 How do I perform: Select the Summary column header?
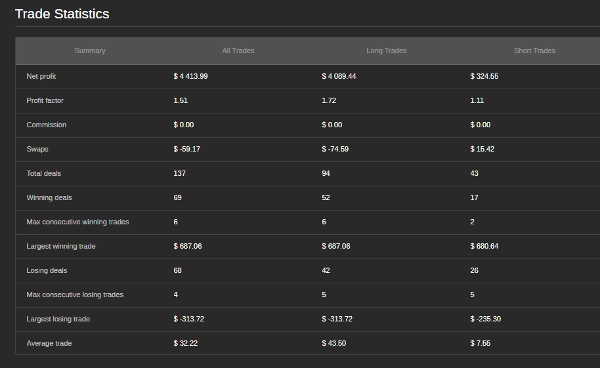[x=90, y=50]
